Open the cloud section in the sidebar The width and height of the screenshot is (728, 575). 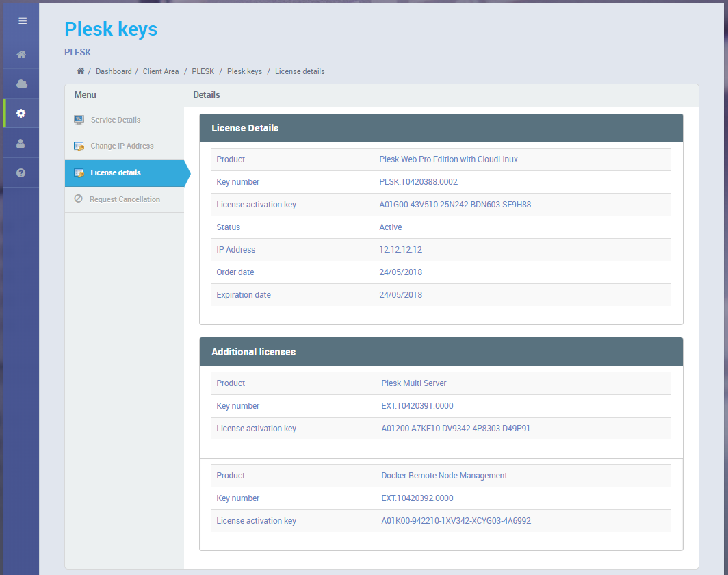click(21, 84)
